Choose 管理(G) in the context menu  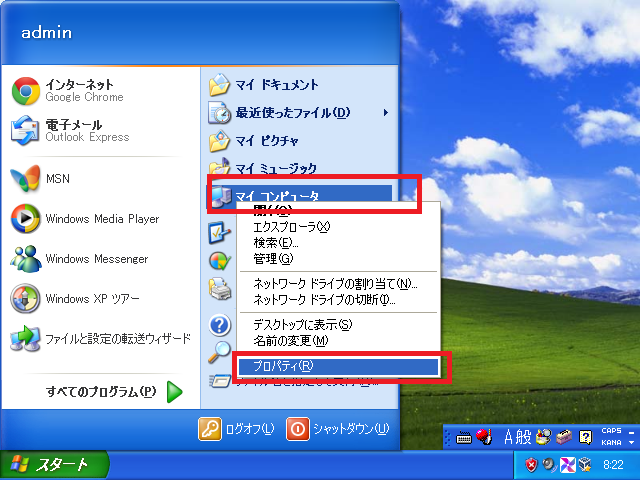pyautogui.click(x=338, y=259)
